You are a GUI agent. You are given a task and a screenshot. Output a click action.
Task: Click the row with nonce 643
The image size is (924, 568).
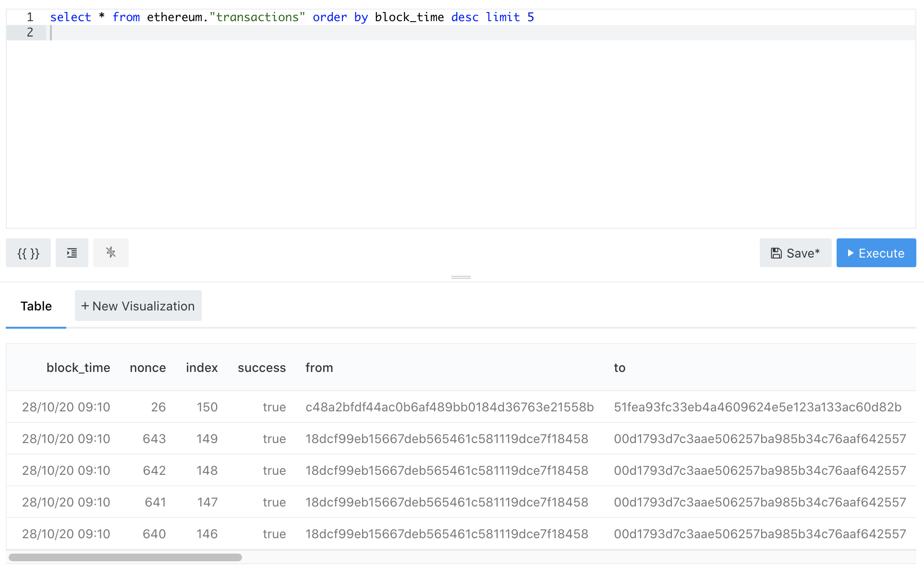coord(154,439)
